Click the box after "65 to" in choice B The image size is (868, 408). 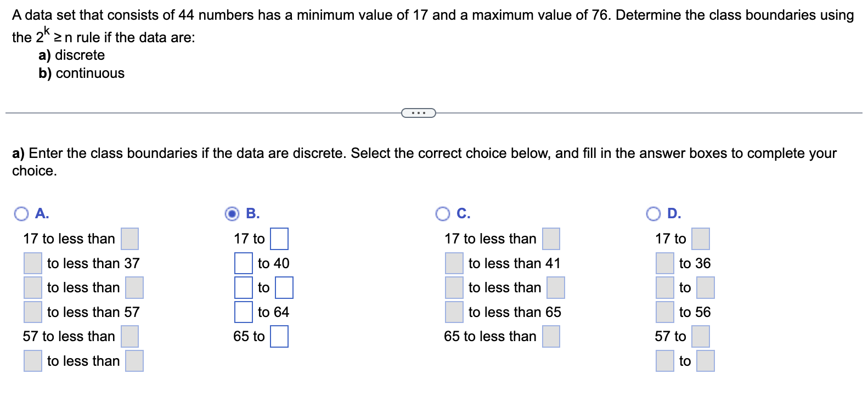279,336
